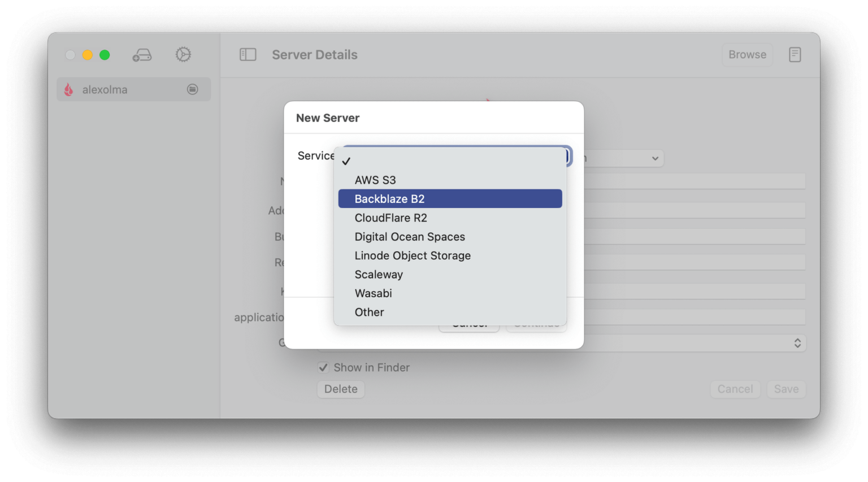Click the Backblaze flame icon beside alexolma
The height and width of the screenshot is (482, 868).
(x=68, y=89)
